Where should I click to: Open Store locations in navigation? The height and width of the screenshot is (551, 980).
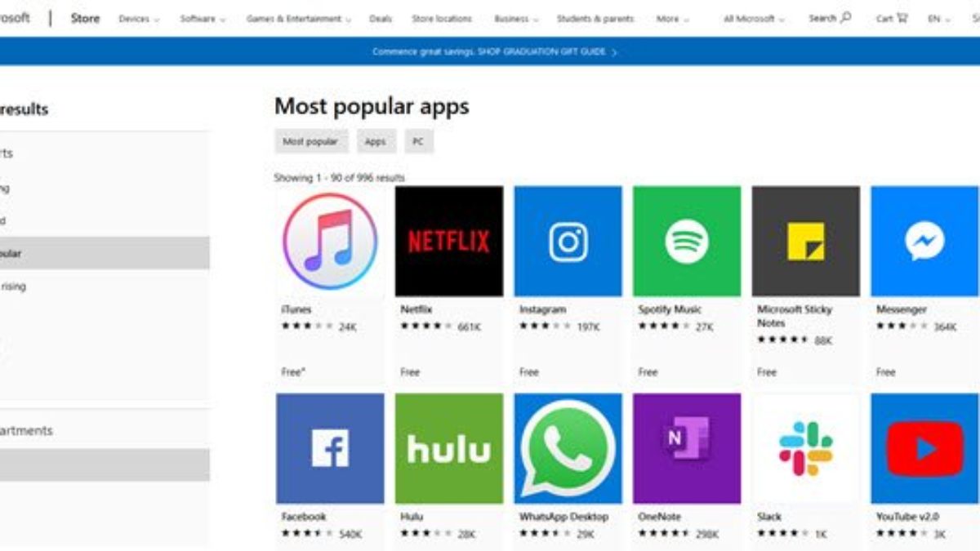point(442,18)
